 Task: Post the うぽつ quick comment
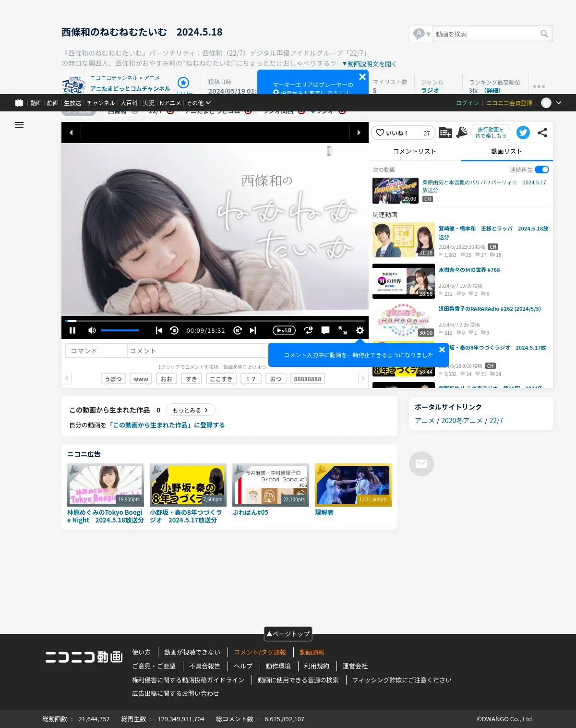[x=114, y=379]
